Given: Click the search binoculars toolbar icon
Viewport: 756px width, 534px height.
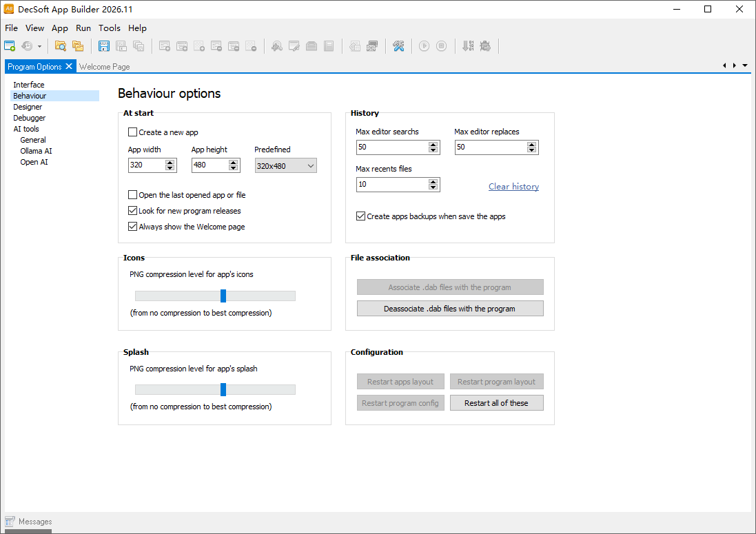Looking at the screenshot, I should 277,45.
